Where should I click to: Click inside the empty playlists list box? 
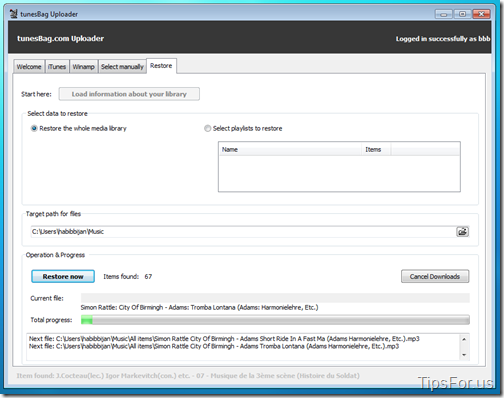tap(339, 173)
